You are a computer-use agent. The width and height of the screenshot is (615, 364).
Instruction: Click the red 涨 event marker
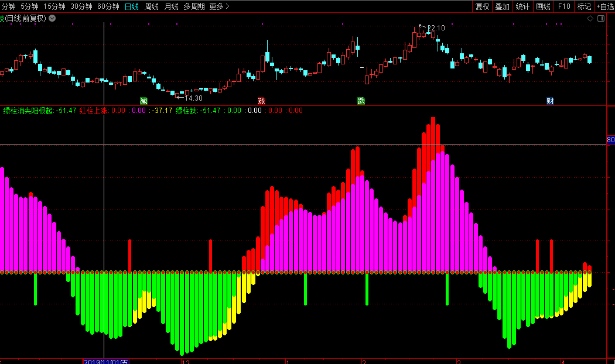pyautogui.click(x=261, y=101)
